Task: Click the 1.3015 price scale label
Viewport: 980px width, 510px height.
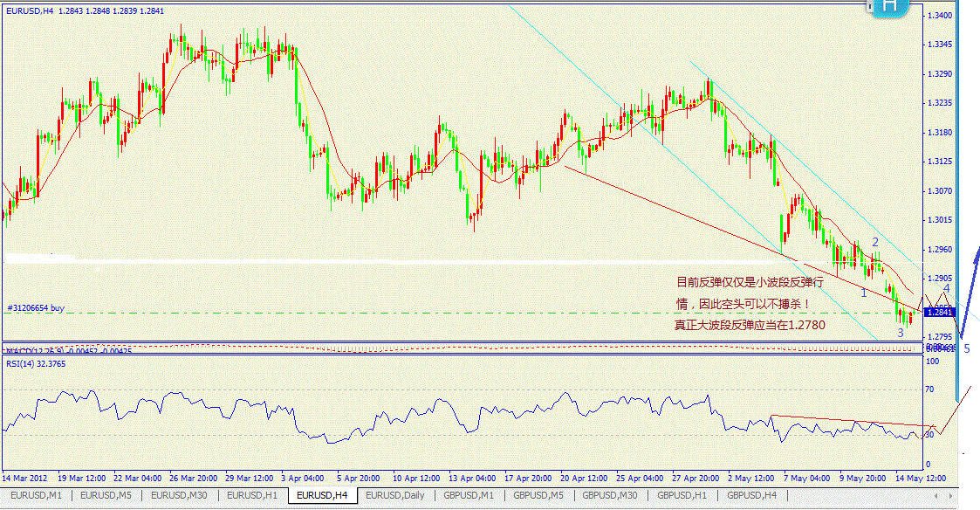Action: 941,220
